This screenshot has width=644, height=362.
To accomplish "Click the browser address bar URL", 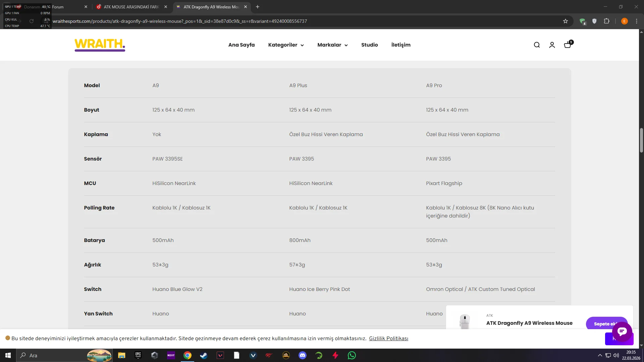I will (179, 21).
